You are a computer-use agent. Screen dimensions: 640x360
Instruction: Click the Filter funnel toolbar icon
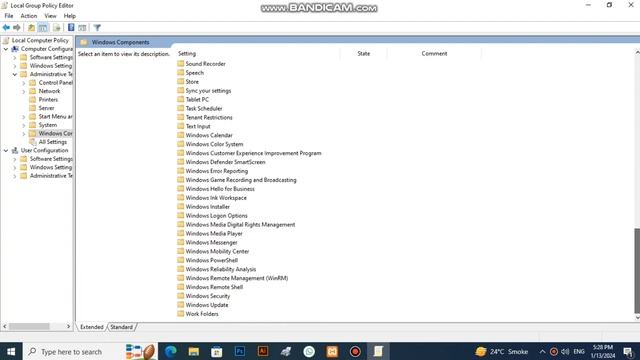tap(97, 28)
